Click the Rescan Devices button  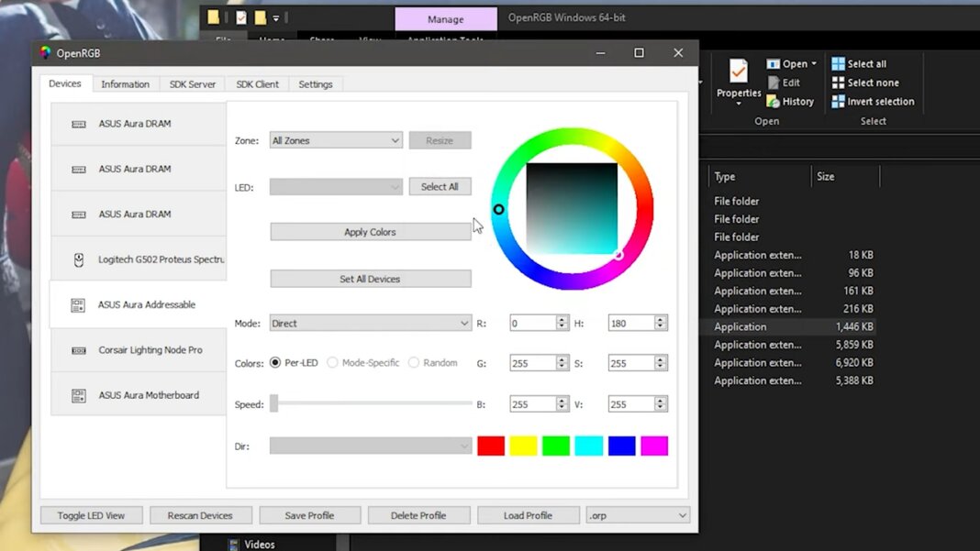(x=200, y=515)
